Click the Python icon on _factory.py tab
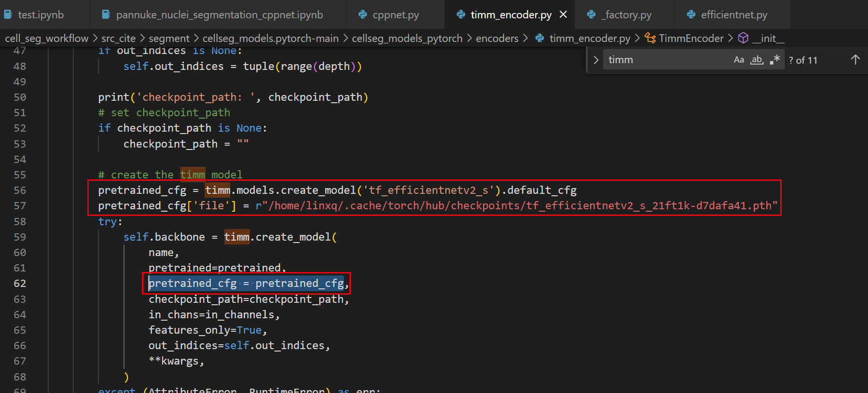The width and height of the screenshot is (868, 393). [x=592, y=14]
